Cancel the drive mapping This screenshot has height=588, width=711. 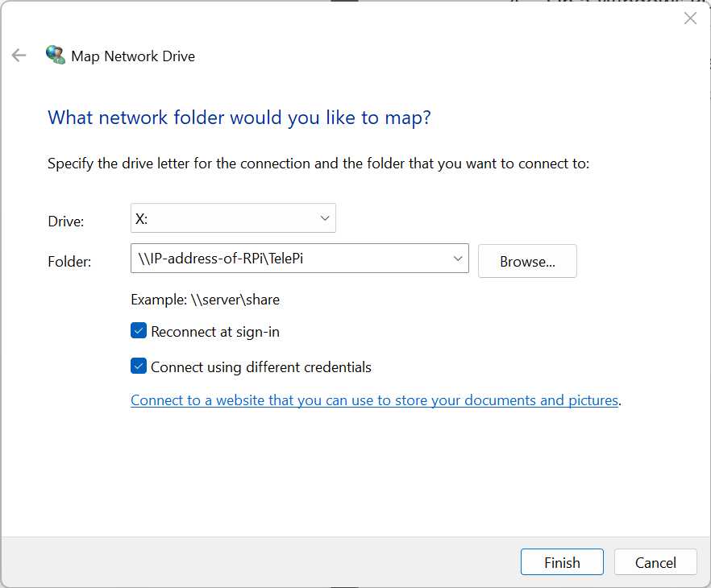(655, 562)
